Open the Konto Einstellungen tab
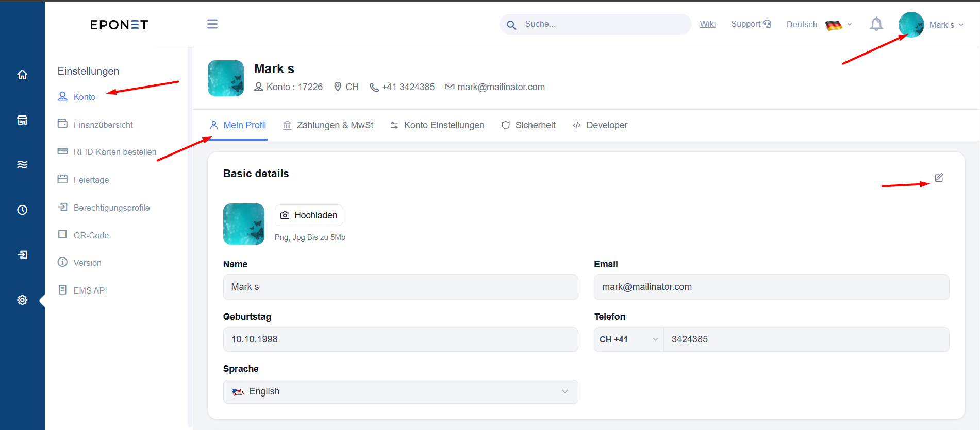The width and height of the screenshot is (980, 430). tap(437, 125)
